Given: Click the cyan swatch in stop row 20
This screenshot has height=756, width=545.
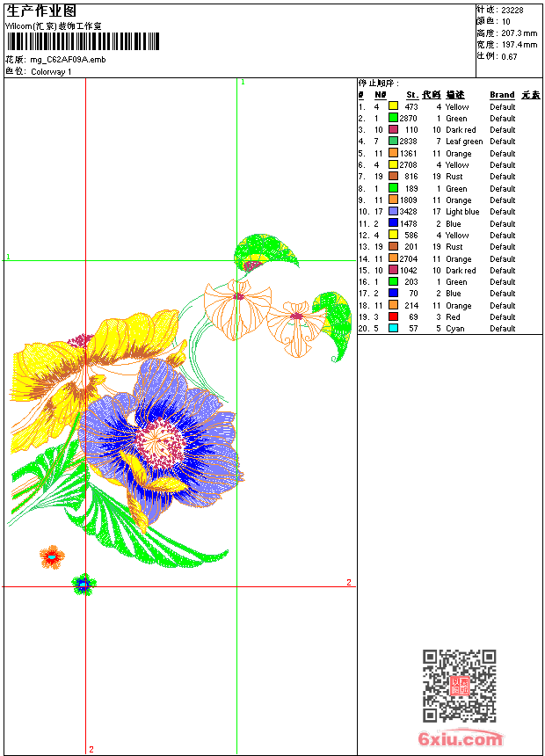Looking at the screenshot, I should 393,329.
